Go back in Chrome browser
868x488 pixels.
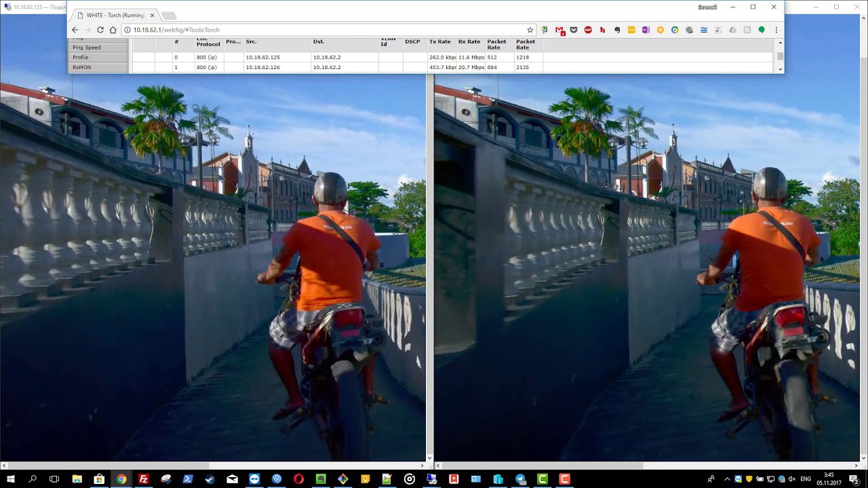75,30
